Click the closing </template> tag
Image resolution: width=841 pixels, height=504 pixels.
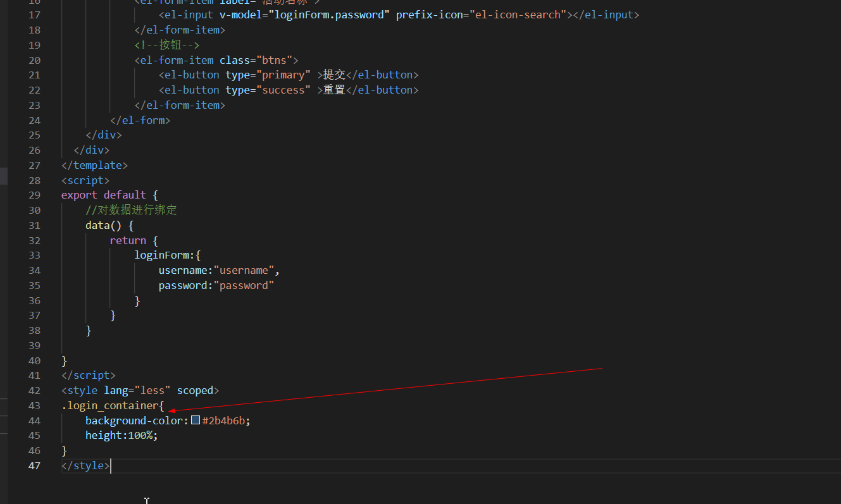pos(95,165)
